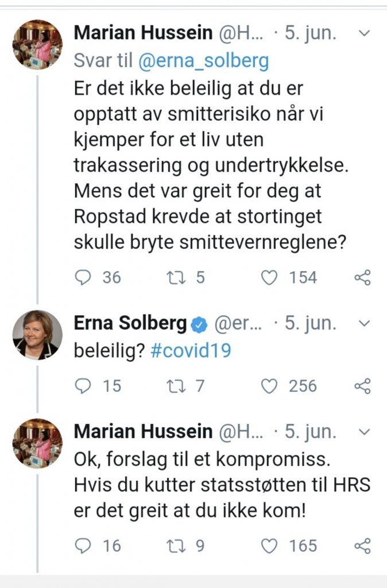Expand options menu on Erna Solberg's tweet
The width and height of the screenshot is (387, 588).
coord(364,324)
